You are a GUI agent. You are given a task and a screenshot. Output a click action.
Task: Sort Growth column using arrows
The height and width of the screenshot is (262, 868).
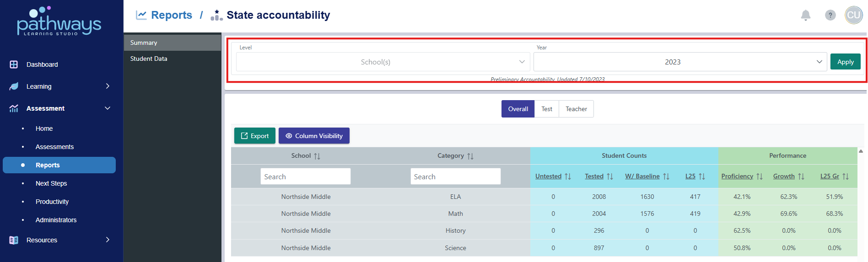(801, 176)
